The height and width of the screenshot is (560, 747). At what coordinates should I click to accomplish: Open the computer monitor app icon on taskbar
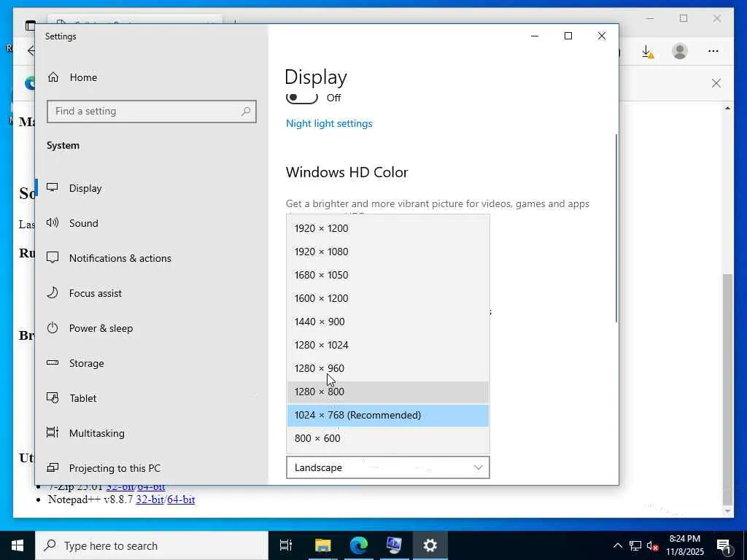tap(395, 545)
